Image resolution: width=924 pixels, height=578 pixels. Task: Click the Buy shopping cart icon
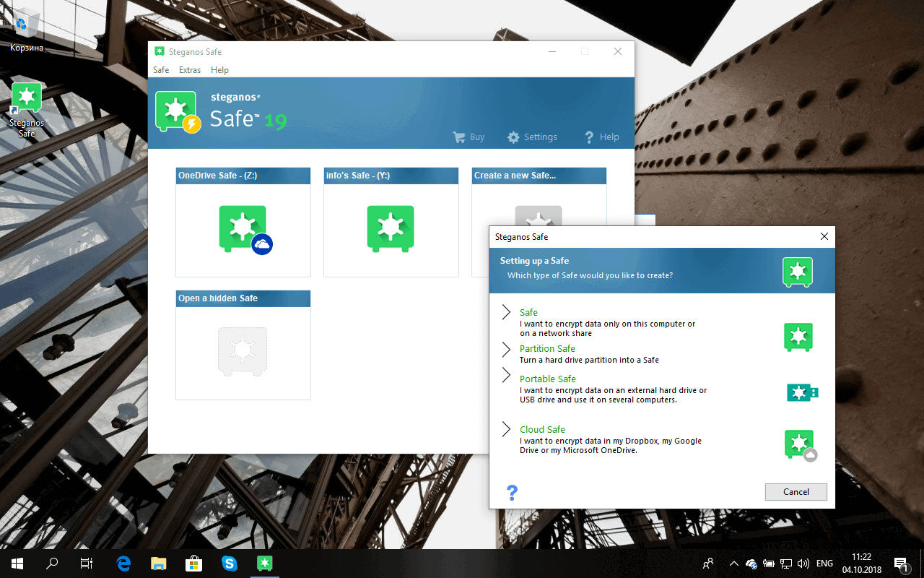coord(458,137)
